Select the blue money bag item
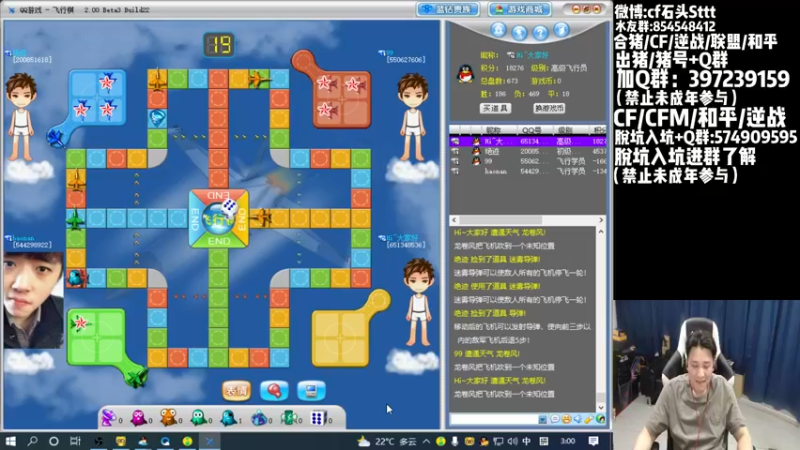Viewport: 800px width, 450px height. click(x=259, y=418)
